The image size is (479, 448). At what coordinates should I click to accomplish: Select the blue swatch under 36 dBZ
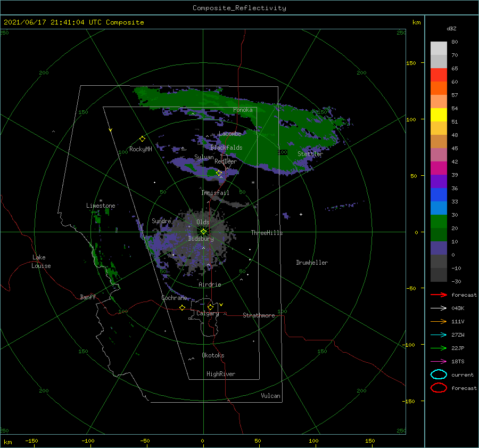(x=439, y=194)
